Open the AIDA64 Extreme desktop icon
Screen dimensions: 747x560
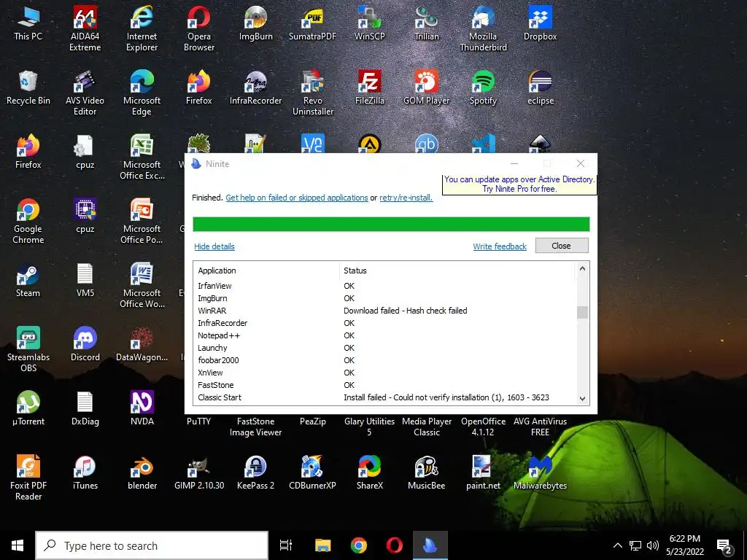point(85,28)
